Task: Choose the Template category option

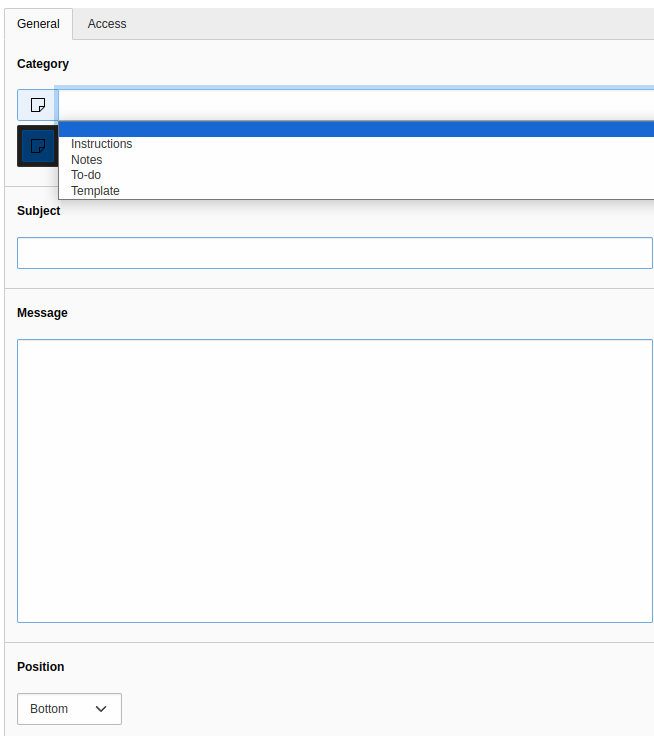Action: click(95, 191)
